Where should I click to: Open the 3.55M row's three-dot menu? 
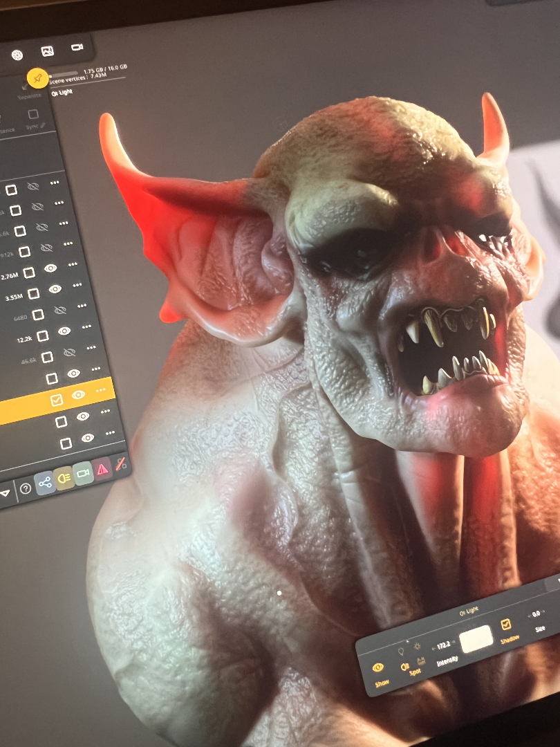tap(77, 286)
